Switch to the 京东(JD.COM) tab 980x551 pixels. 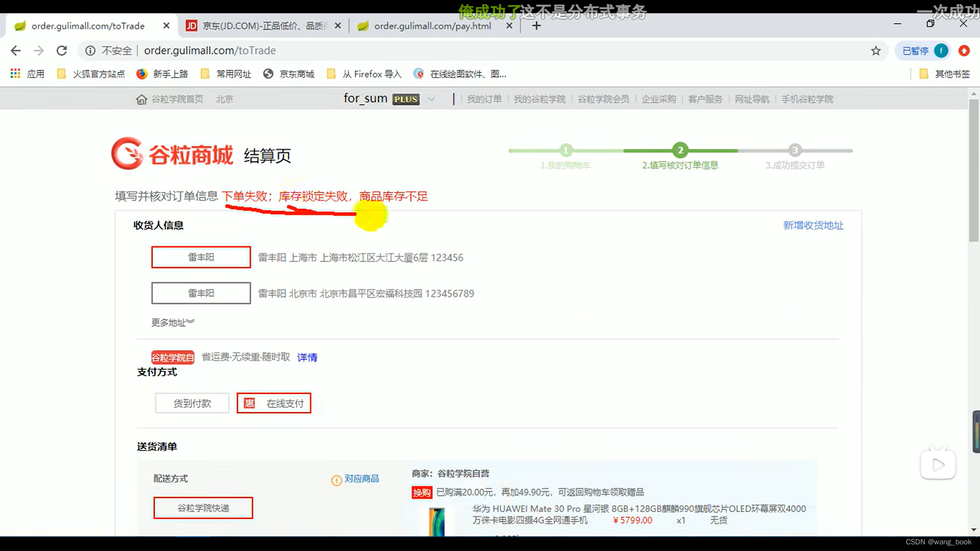click(x=263, y=26)
